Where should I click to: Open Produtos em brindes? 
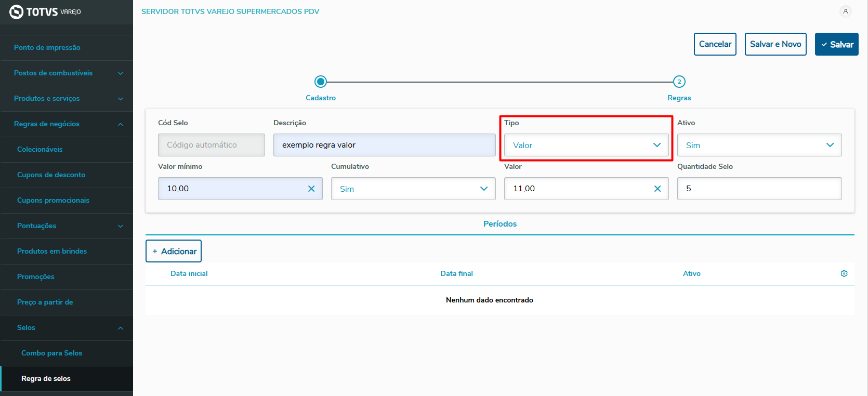(x=67, y=252)
